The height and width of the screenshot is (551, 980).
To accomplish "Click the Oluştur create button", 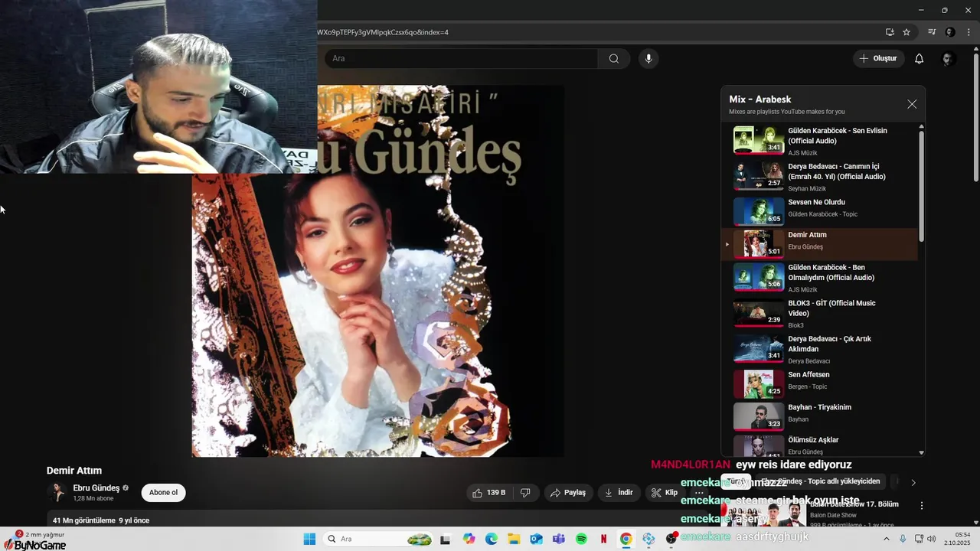I will [879, 59].
